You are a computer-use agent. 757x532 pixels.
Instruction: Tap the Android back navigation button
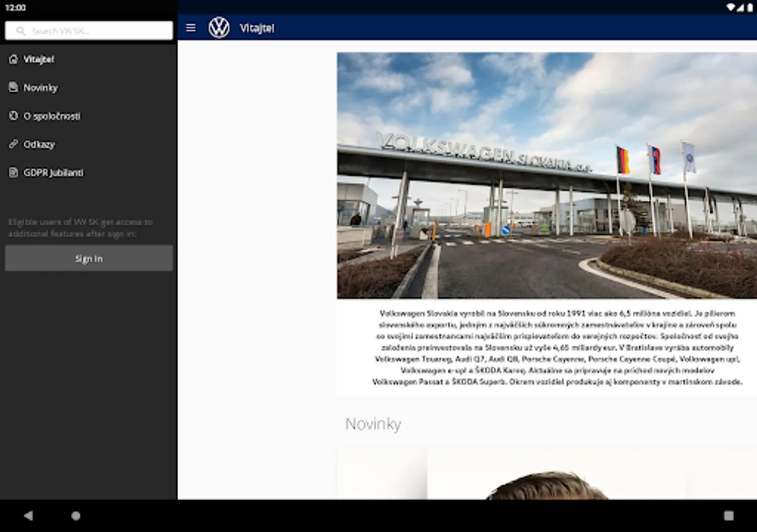click(28, 515)
